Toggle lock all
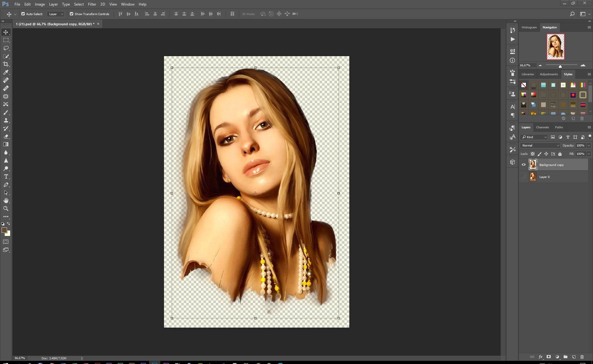The image size is (593, 364). (560, 154)
